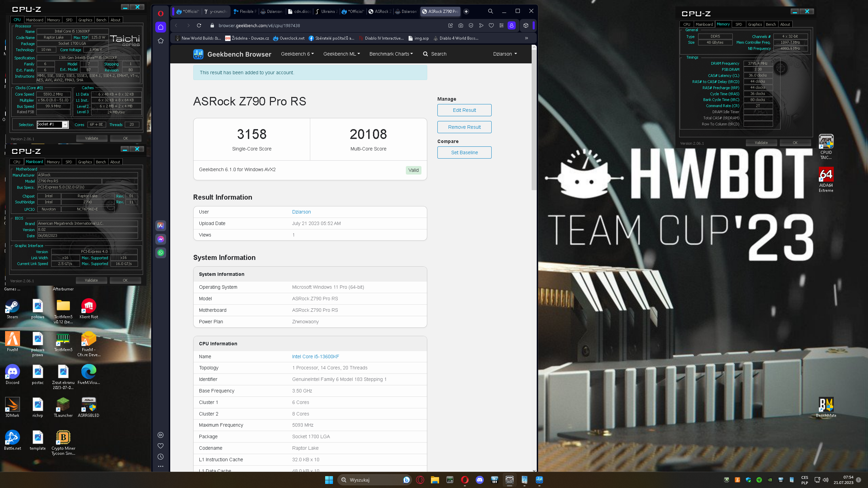This screenshot has height=488, width=868.
Task: Open Search in Geekbench navbar
Action: point(435,54)
